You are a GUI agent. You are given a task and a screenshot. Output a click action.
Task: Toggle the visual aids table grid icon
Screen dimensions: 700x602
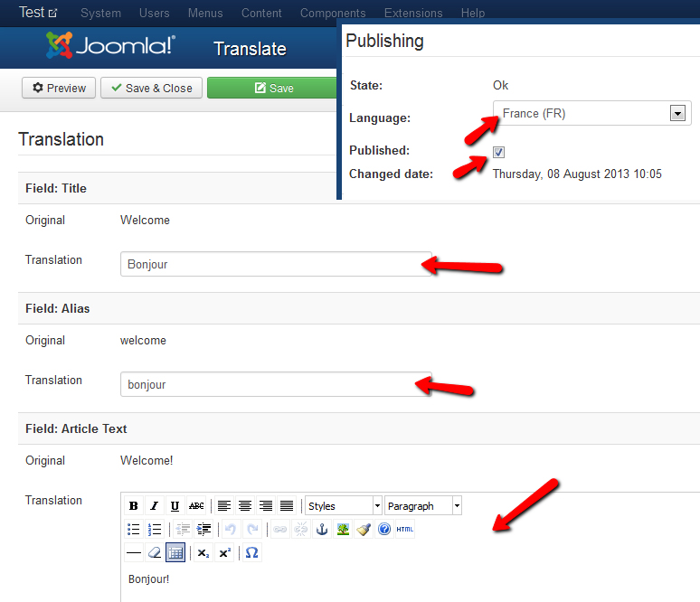click(175, 553)
